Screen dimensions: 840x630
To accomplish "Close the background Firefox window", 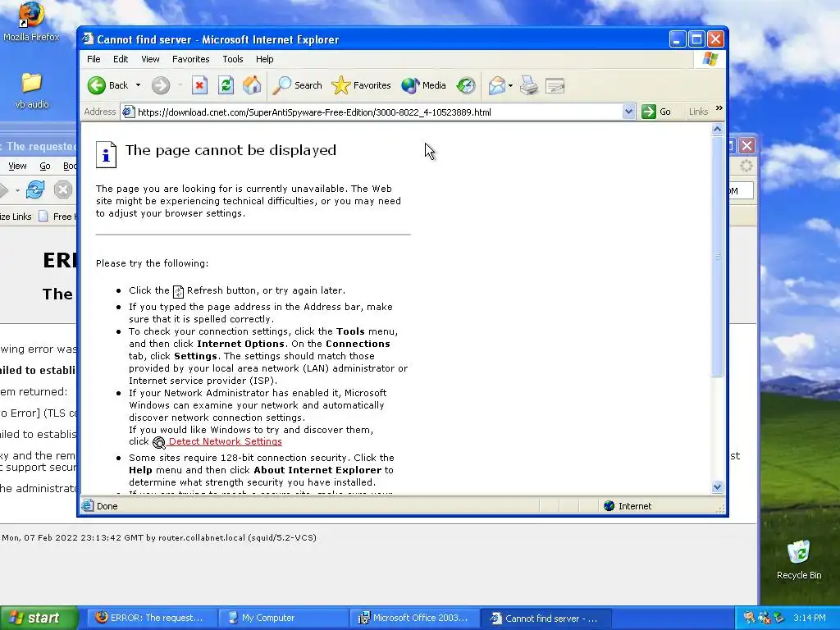I will (746, 146).
